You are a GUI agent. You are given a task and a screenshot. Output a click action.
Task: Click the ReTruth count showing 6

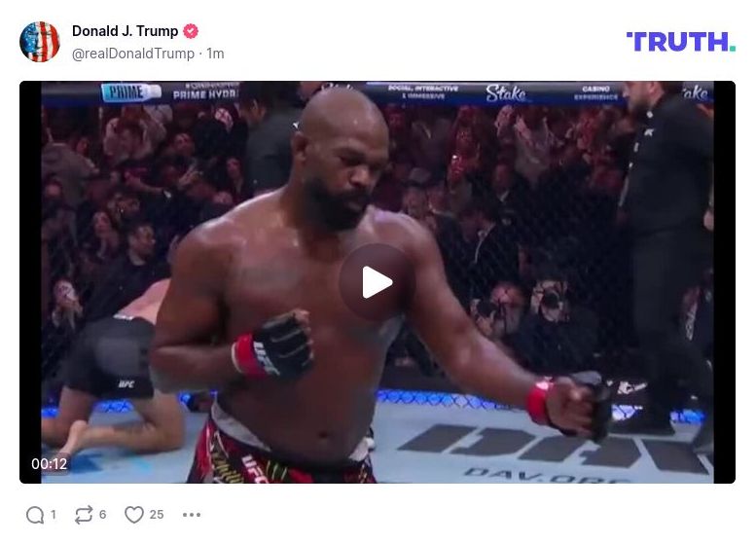(x=103, y=515)
